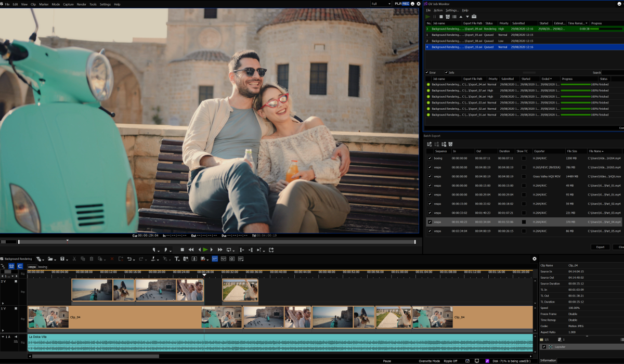Uncheck the Part_05.mp4 export row checkbox

[429, 231]
